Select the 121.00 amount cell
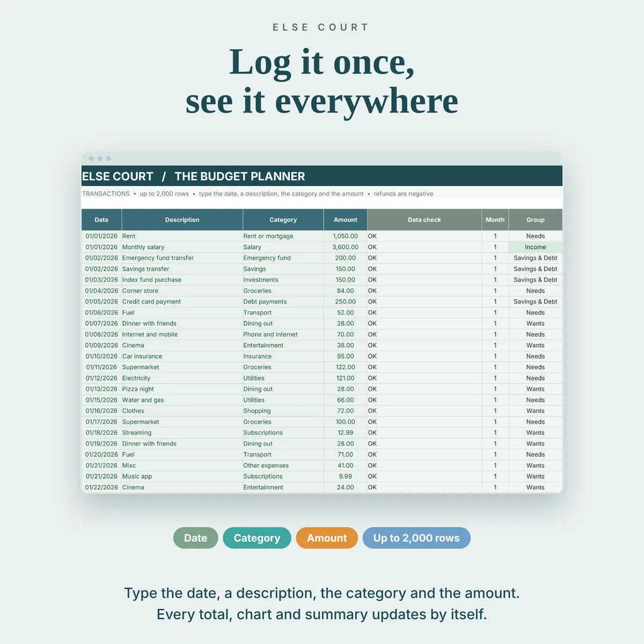The height and width of the screenshot is (644, 644). point(346,378)
